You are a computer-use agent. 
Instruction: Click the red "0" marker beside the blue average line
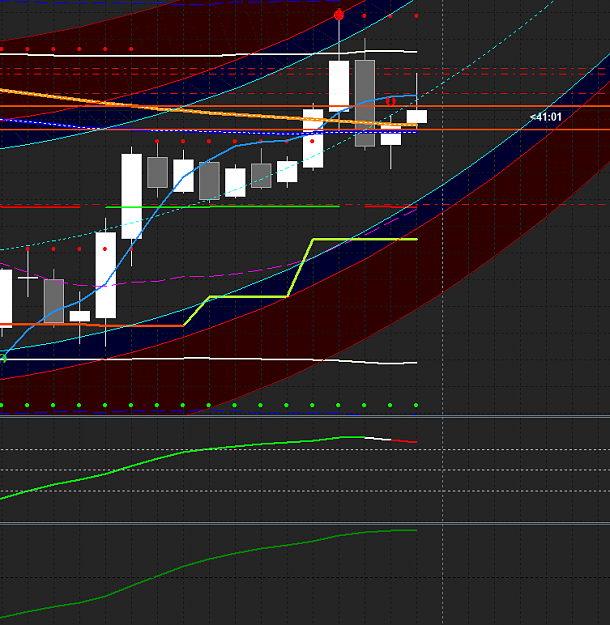tap(391, 101)
